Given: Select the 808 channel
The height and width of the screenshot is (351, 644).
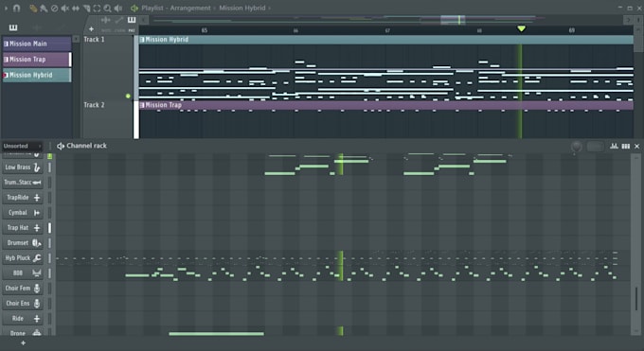Looking at the screenshot, I should pos(23,273).
